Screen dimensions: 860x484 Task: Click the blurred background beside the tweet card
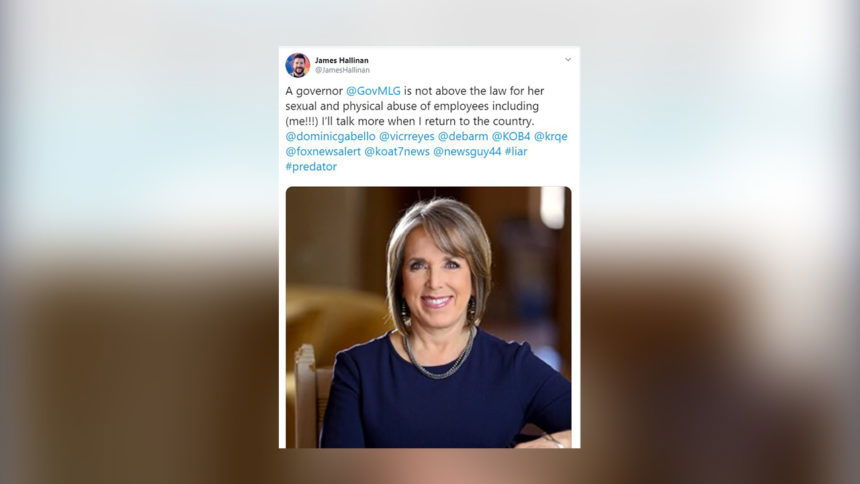tap(137, 241)
